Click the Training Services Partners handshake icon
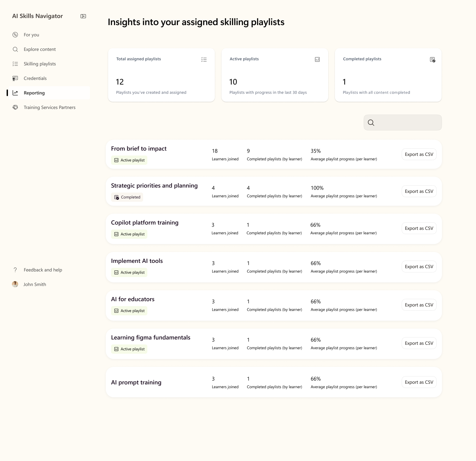This screenshot has width=476, height=461. 15,107
